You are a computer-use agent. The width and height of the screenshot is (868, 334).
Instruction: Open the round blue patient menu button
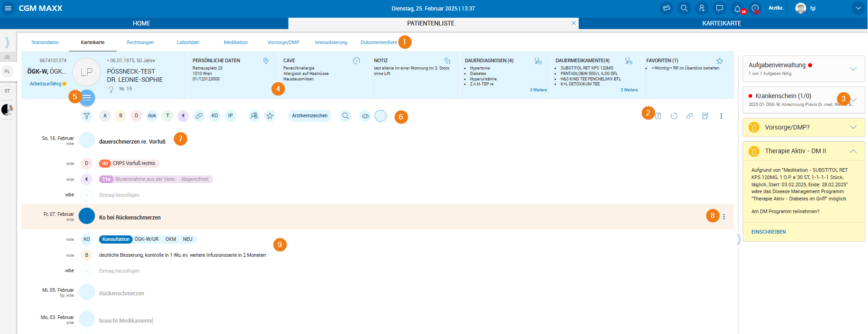(x=87, y=97)
